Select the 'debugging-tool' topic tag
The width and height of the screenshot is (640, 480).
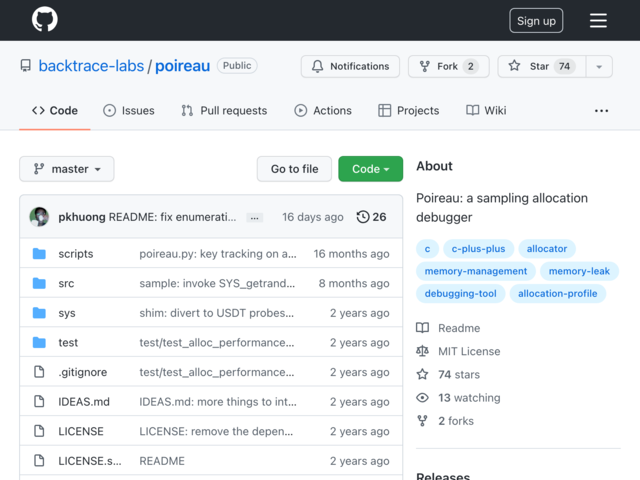(460, 293)
